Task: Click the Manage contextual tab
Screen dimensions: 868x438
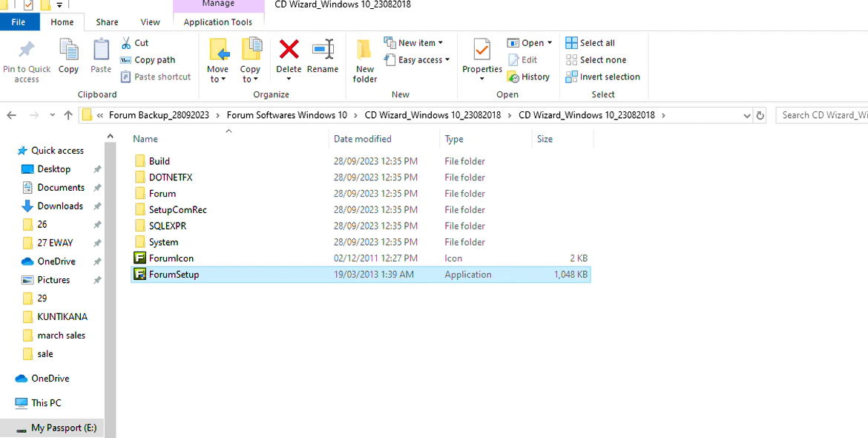Action: pos(218,4)
